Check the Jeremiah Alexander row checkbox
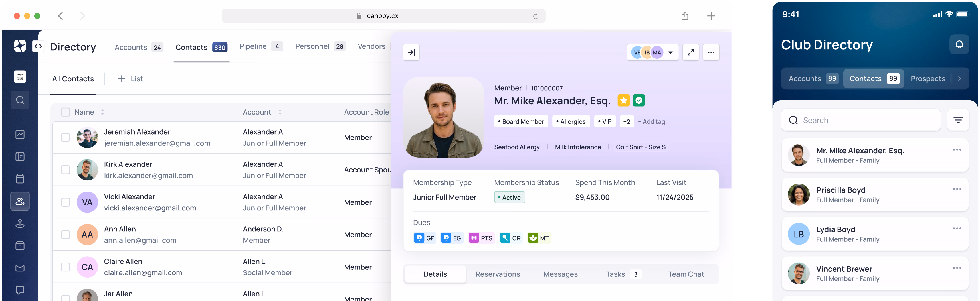The width and height of the screenshot is (980, 301). click(x=65, y=137)
